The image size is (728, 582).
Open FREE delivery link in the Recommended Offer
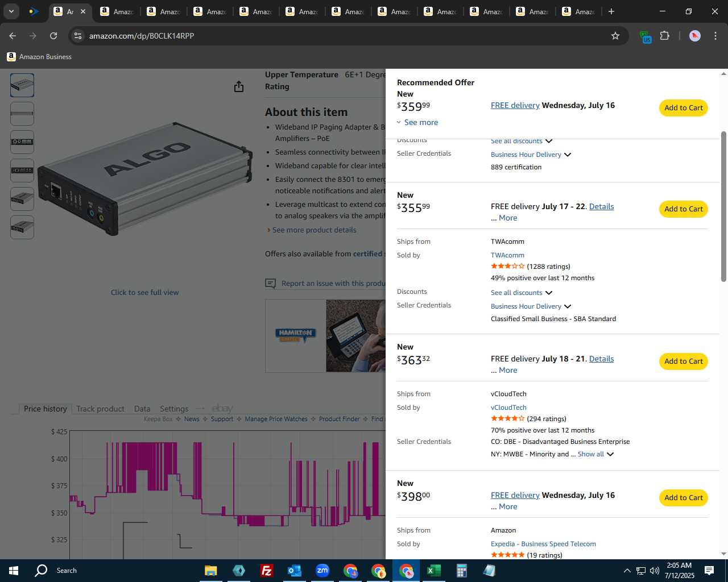[x=515, y=105]
